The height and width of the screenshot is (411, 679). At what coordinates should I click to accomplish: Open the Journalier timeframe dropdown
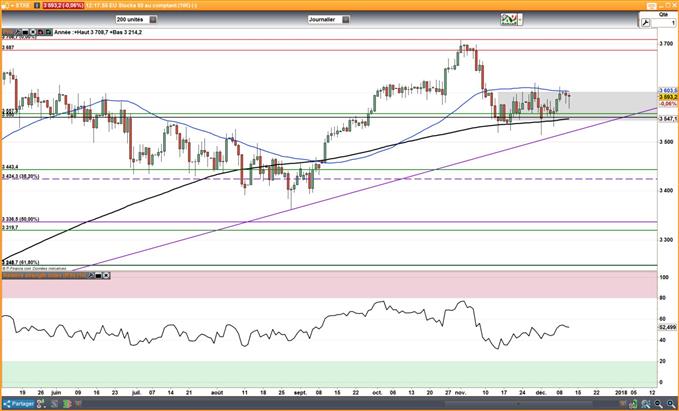[345, 19]
